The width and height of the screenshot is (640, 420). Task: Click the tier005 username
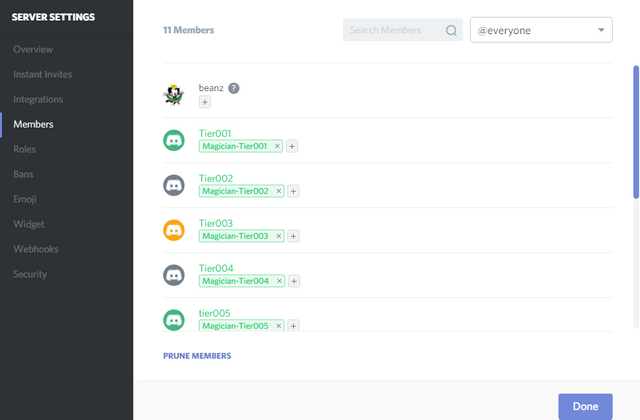[215, 313]
